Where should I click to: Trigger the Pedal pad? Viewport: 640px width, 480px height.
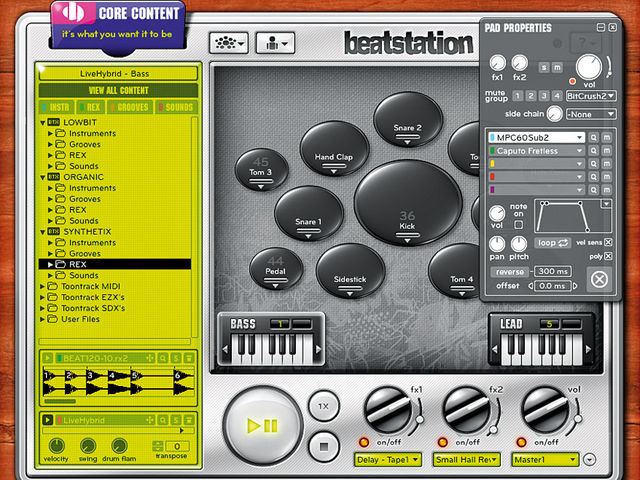tap(276, 269)
